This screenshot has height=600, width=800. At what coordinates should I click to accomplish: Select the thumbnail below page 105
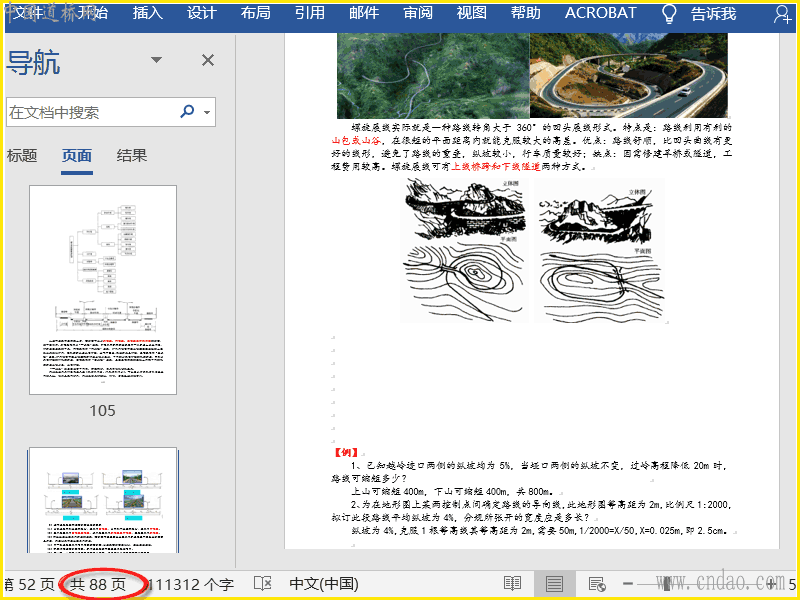click(103, 501)
